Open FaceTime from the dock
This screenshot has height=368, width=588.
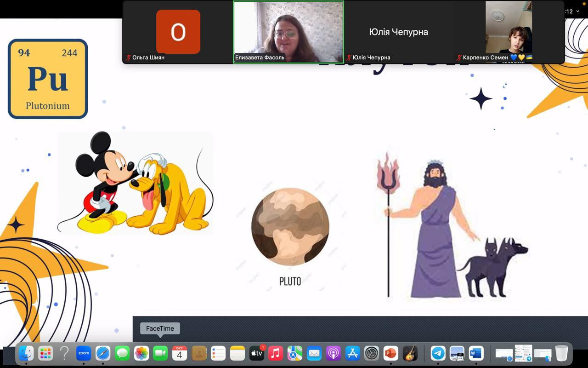point(160,353)
